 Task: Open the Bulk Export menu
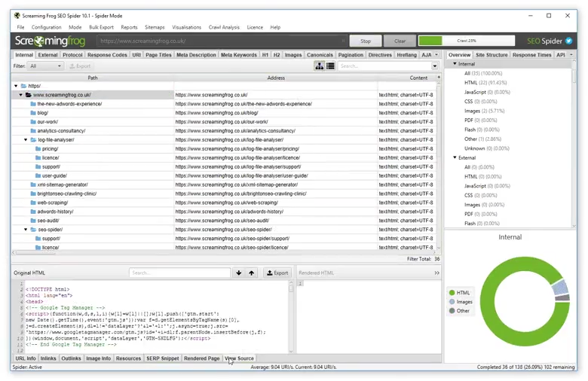click(101, 27)
